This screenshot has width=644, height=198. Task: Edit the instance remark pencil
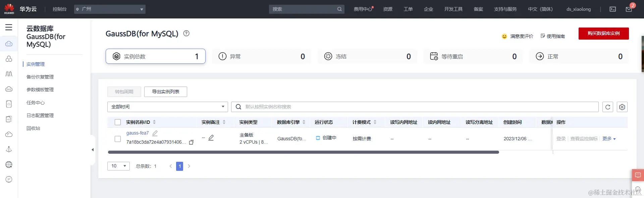pyautogui.click(x=211, y=138)
